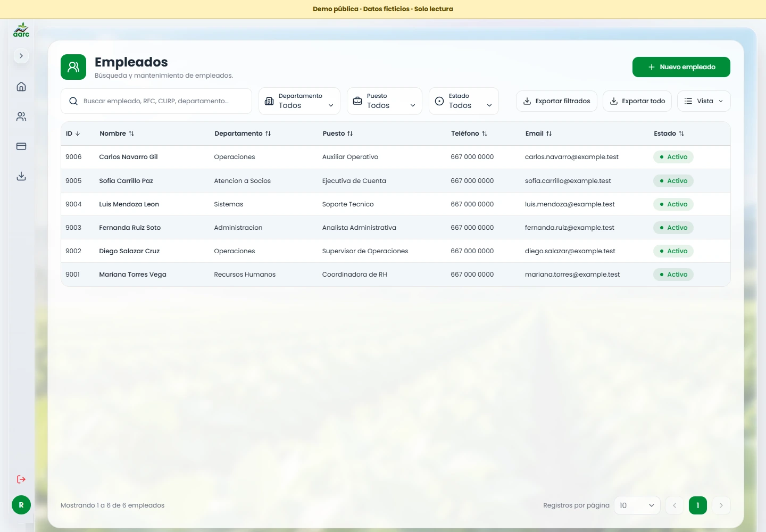Click the aarc logo in sidebar
The width and height of the screenshot is (766, 532).
21,30
